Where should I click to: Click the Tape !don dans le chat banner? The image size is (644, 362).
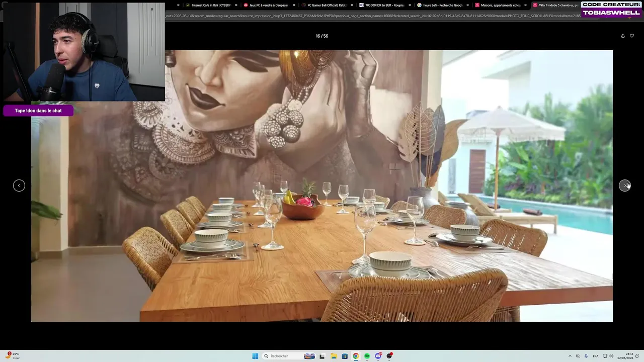tap(38, 111)
